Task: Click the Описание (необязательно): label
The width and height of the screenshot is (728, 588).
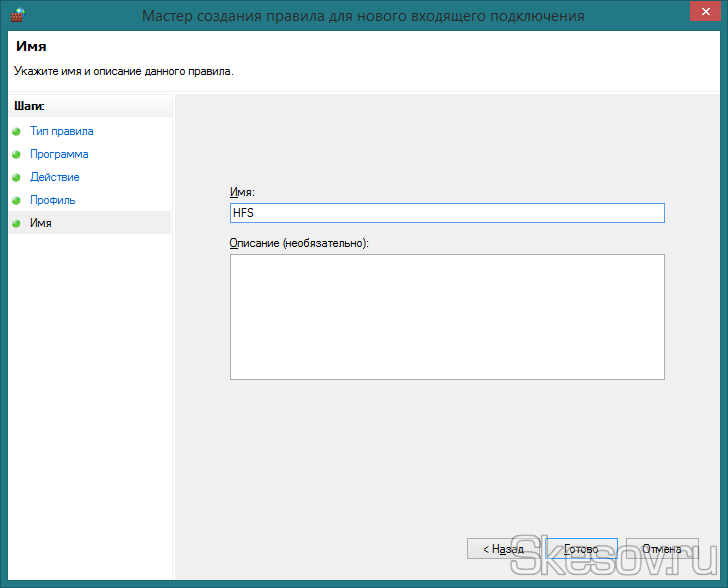Action: (x=299, y=243)
